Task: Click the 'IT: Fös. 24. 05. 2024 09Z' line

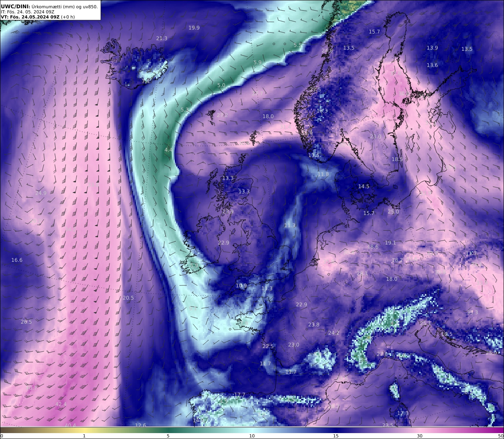Action: pos(28,12)
